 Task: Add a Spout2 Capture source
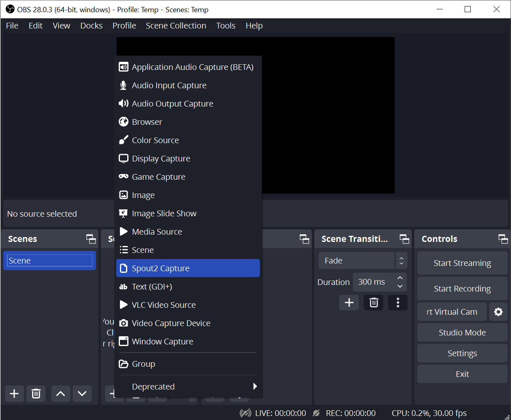[160, 268]
